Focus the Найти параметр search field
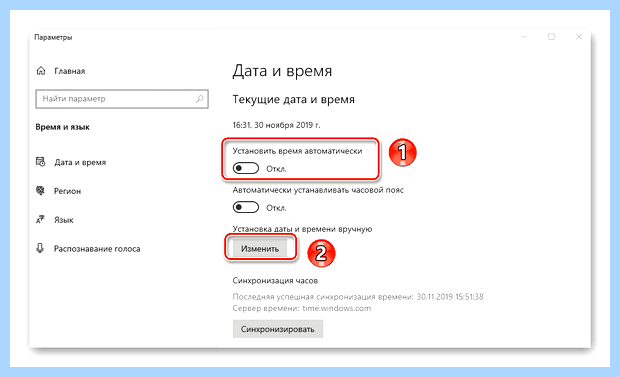 click(x=122, y=99)
